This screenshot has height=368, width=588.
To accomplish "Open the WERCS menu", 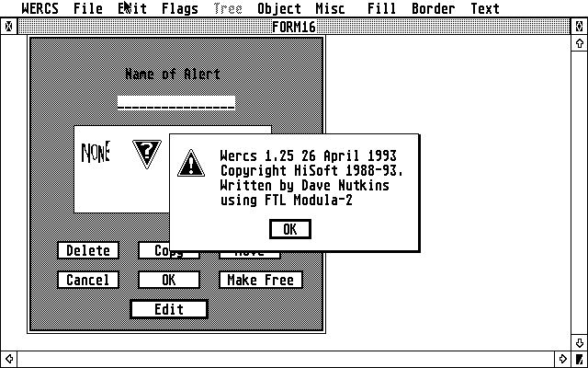I will (40, 8).
